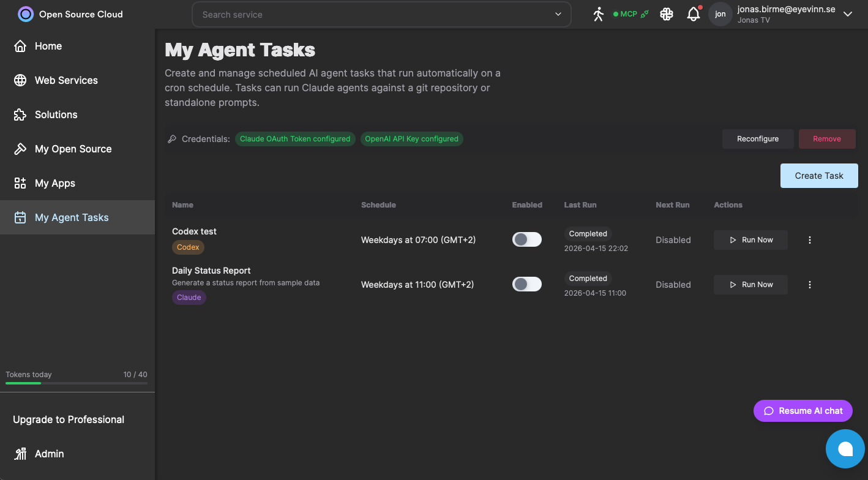This screenshot has width=868, height=480.
Task: Enable the Codex test task
Action: [526, 239]
